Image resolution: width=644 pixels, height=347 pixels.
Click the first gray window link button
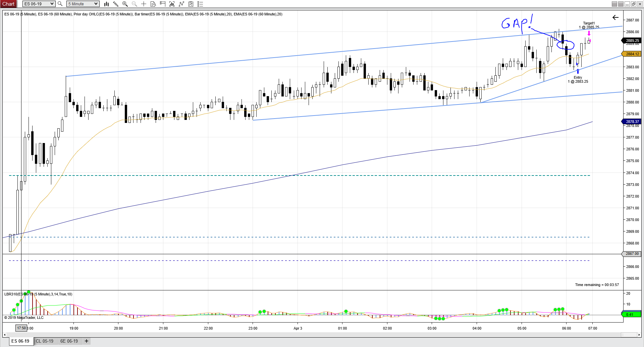pos(614,4)
